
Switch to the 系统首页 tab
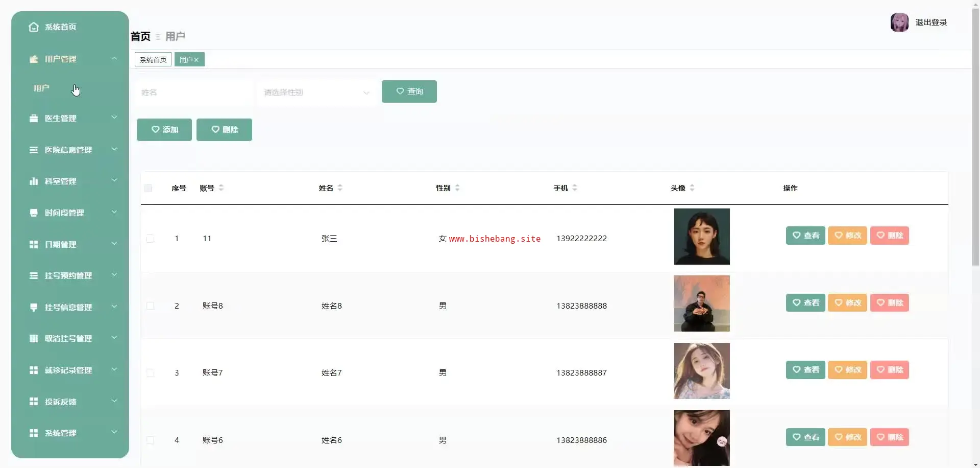153,60
